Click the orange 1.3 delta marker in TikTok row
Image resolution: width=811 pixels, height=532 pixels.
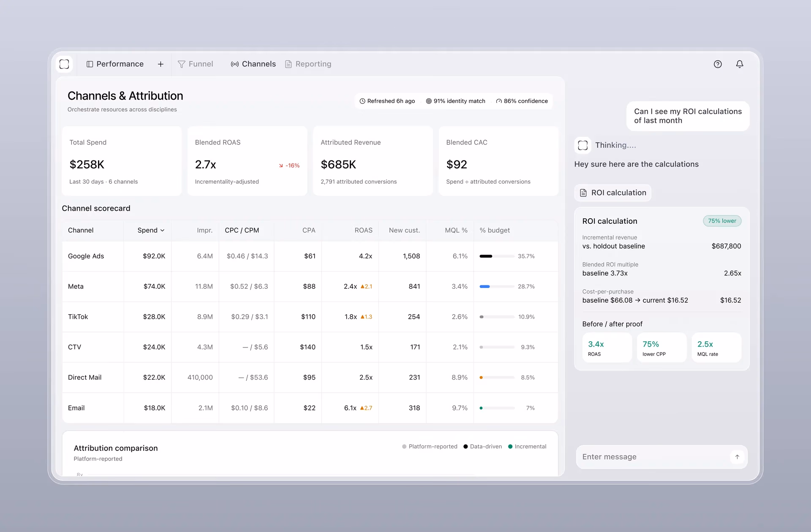tap(366, 317)
